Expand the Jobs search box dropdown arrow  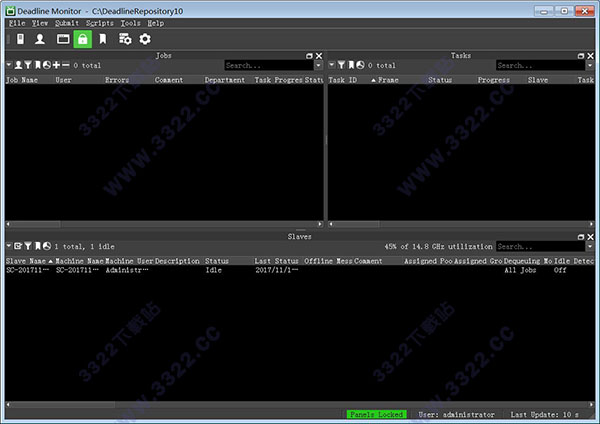click(x=318, y=65)
